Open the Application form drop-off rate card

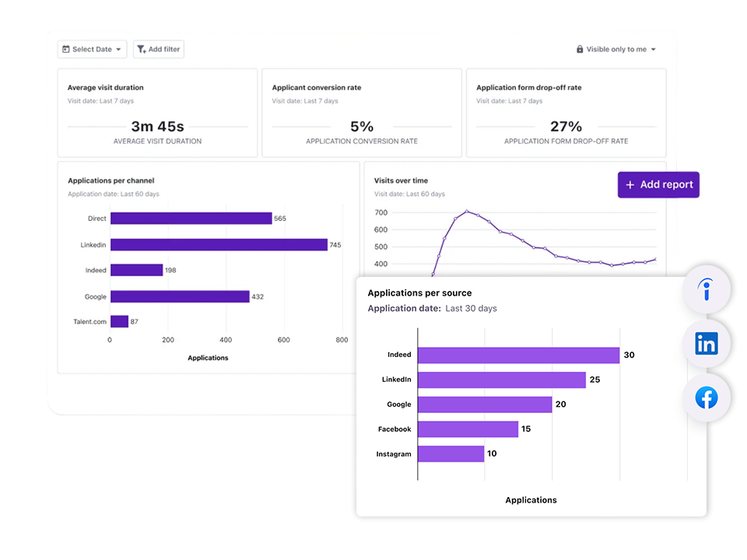pos(566,113)
